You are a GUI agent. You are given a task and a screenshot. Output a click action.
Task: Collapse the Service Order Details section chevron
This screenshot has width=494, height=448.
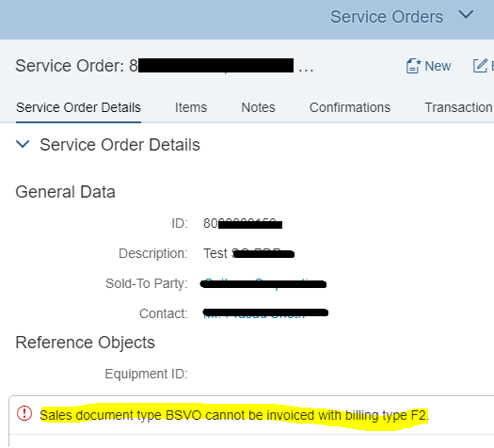[23, 144]
